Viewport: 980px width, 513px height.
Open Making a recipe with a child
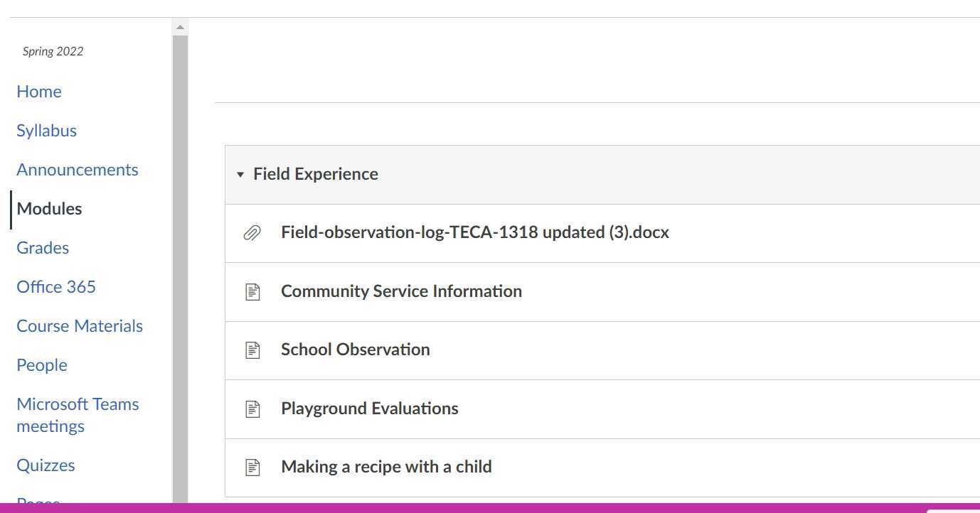[x=386, y=467]
